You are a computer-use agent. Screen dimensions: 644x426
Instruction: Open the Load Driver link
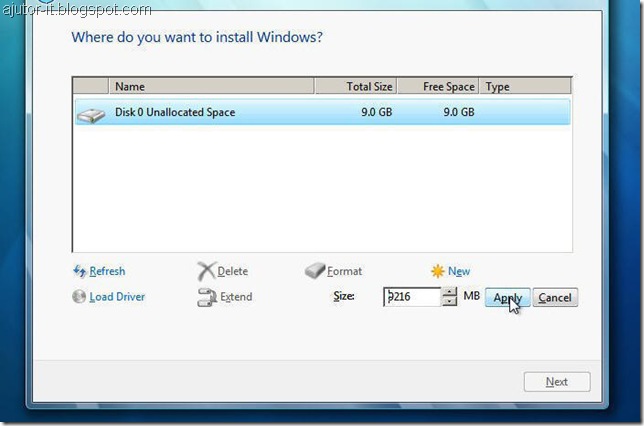[117, 297]
